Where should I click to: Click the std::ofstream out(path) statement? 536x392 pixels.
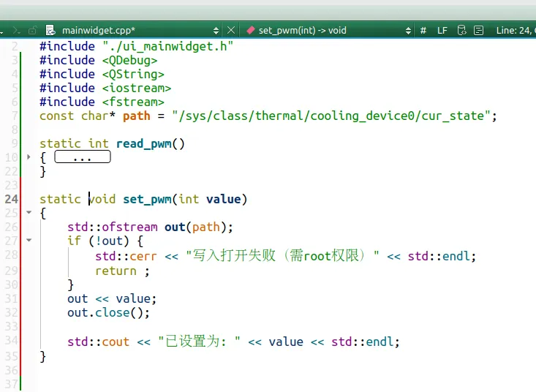pyautogui.click(x=150, y=227)
